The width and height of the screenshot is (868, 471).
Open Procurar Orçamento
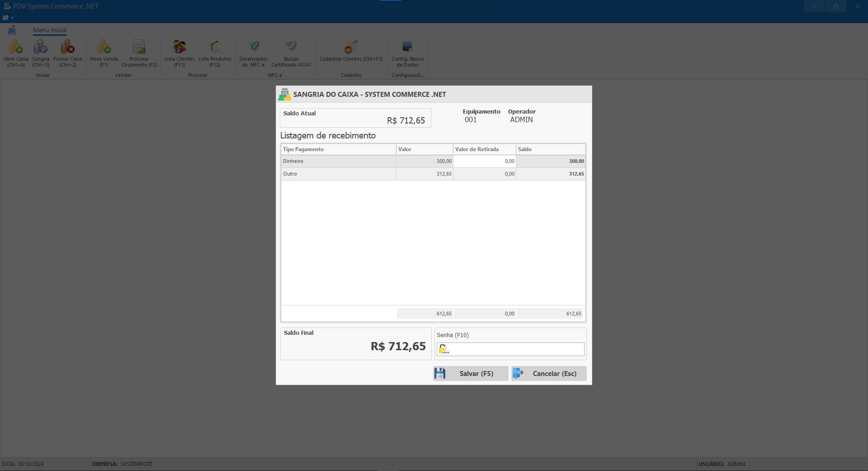pyautogui.click(x=139, y=47)
